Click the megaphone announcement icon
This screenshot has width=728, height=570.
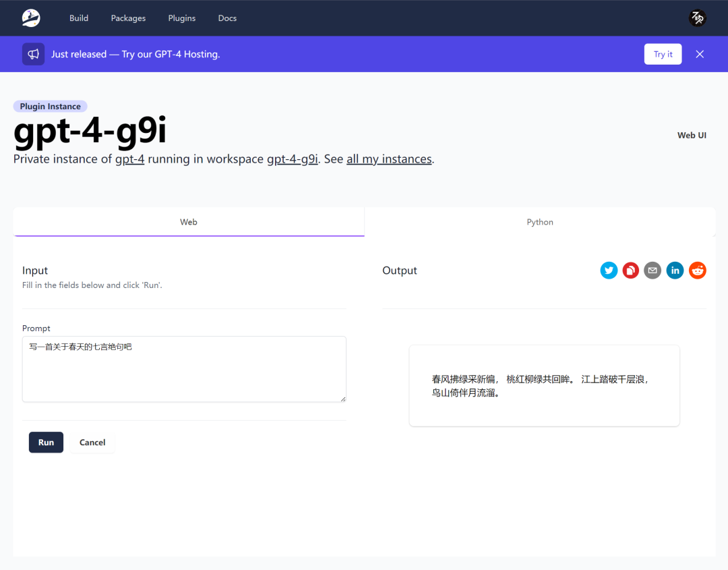coord(34,54)
